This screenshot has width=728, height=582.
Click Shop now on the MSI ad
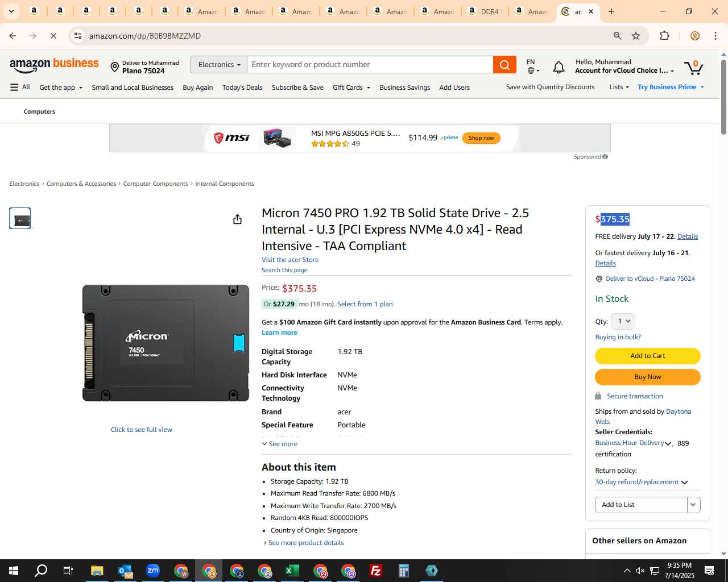[x=481, y=138]
